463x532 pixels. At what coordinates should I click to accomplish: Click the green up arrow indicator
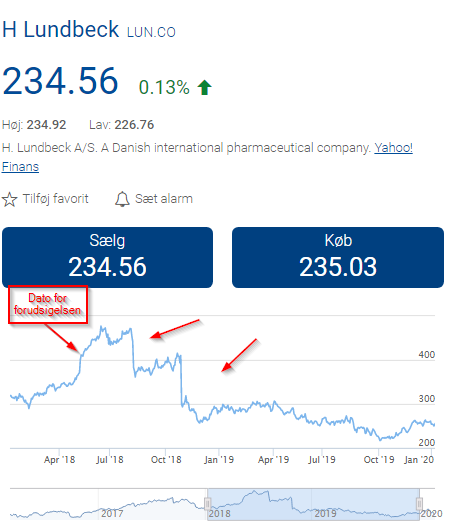[205, 88]
